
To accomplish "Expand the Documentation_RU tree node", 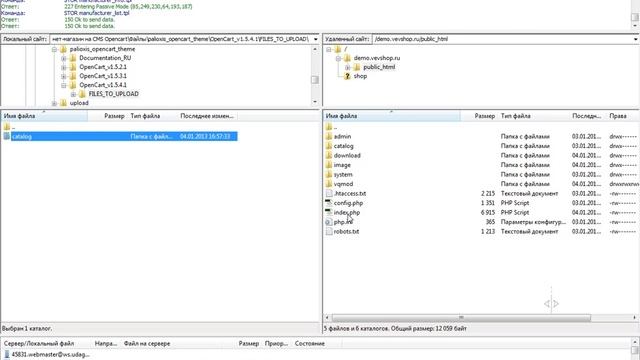I will 64,58.
